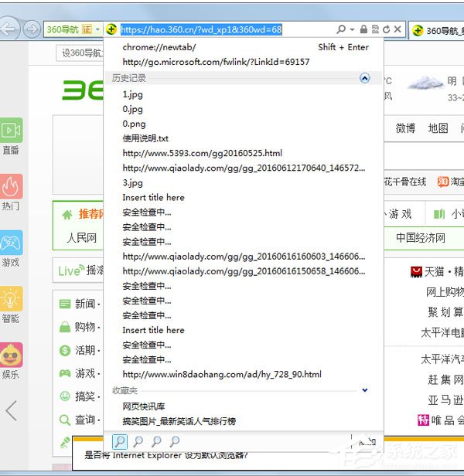This screenshot has width=464, height=476.
Task: Click the 证 certificate badge beside 360导航
Action: click(x=87, y=29)
